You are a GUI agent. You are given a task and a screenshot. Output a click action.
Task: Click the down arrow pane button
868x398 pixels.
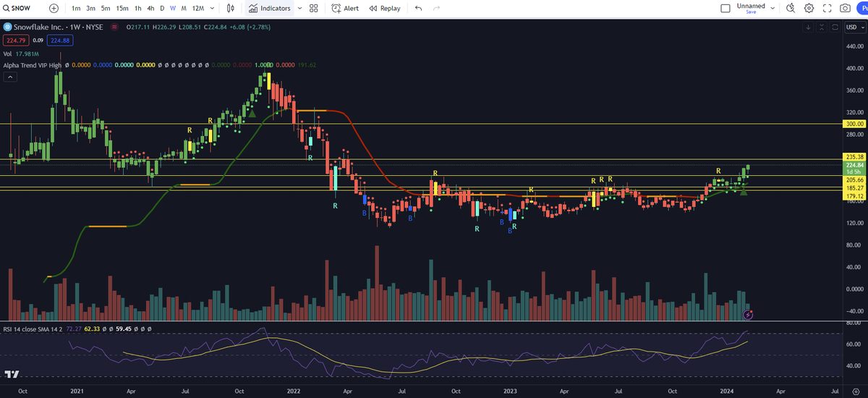(x=808, y=27)
